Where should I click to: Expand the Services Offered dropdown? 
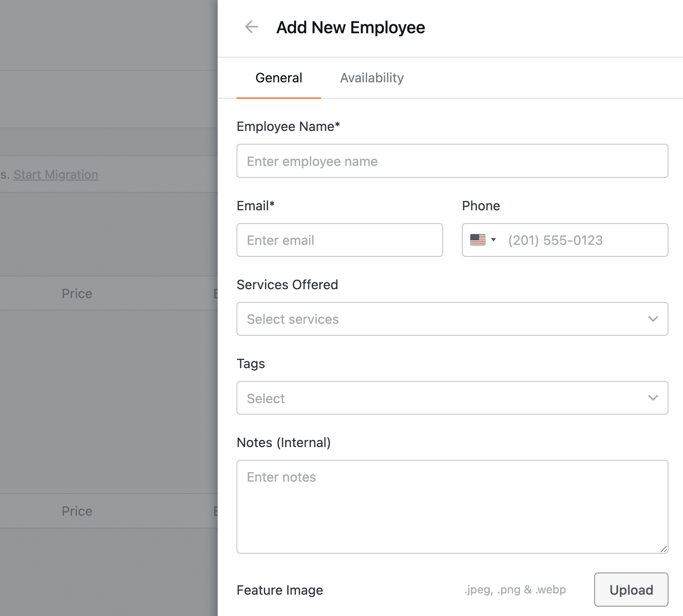[653, 319]
